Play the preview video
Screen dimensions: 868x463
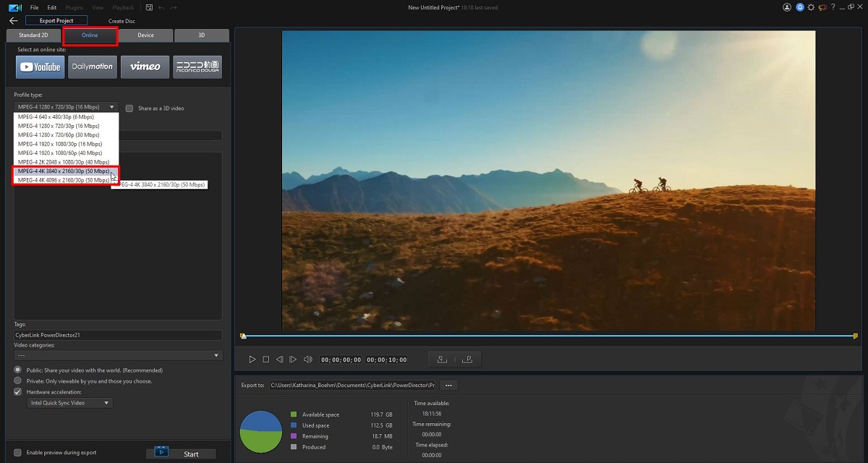point(252,360)
